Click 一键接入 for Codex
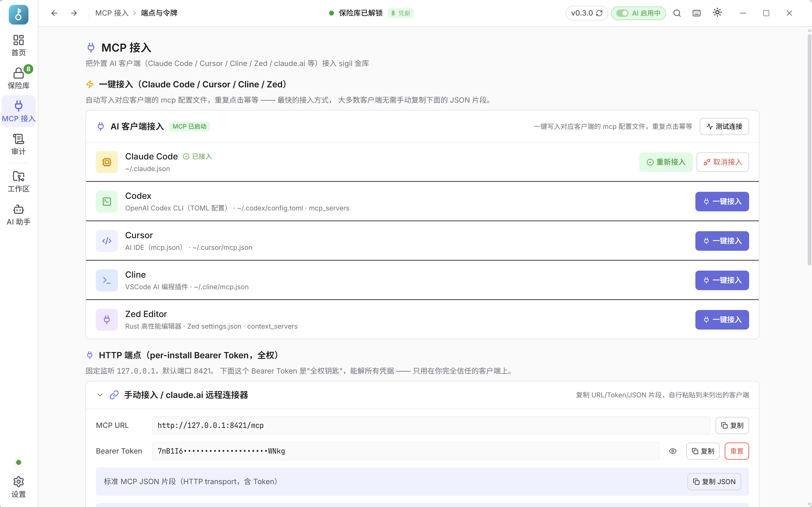This screenshot has width=812, height=507. (722, 202)
